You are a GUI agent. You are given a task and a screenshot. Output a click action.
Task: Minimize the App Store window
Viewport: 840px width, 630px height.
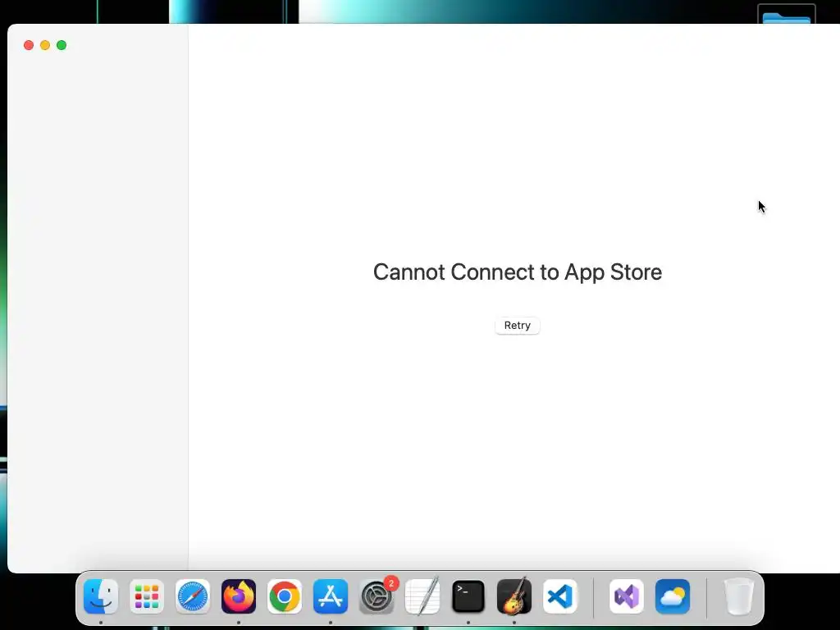[x=45, y=46]
